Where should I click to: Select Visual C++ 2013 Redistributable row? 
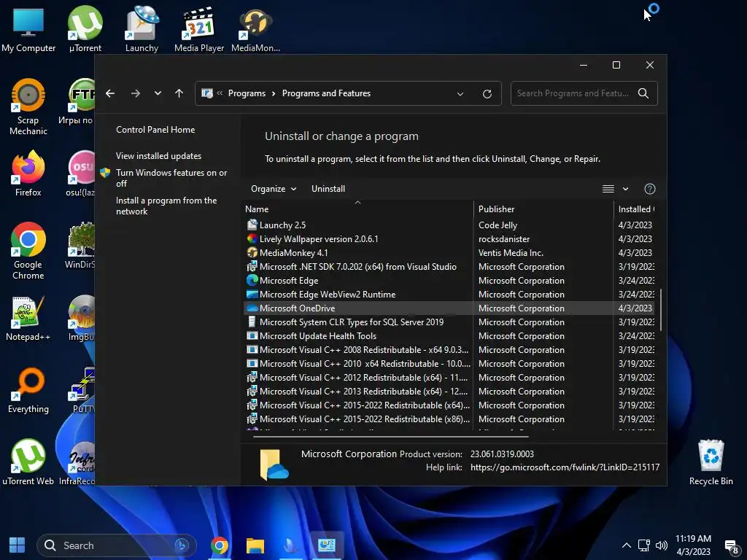click(x=449, y=391)
